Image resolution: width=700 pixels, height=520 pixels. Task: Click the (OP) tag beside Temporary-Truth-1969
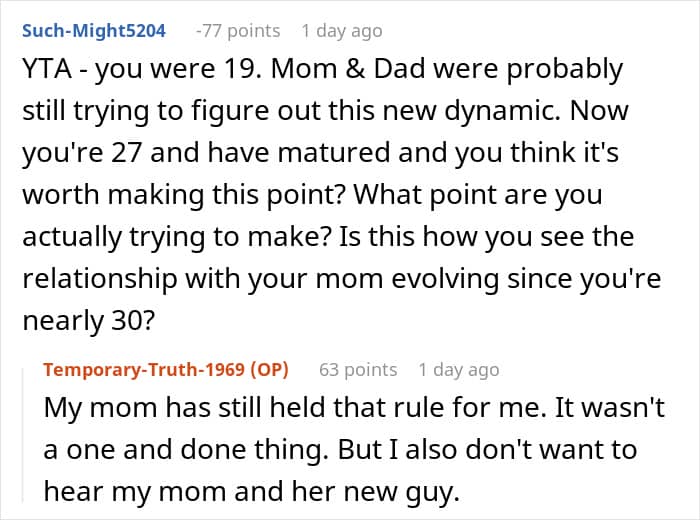coord(270,370)
